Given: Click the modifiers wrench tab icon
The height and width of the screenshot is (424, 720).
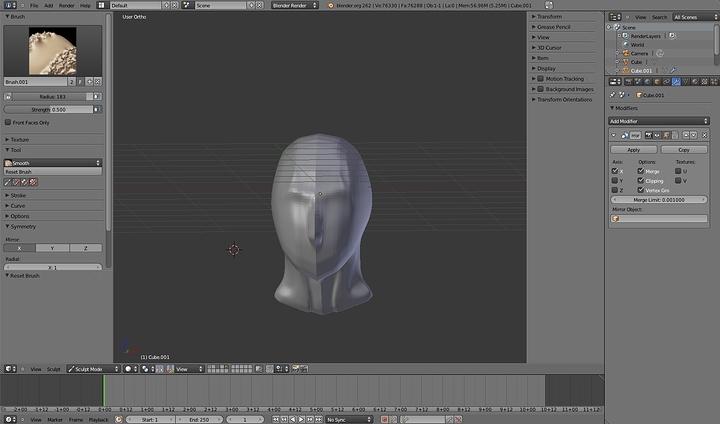Looking at the screenshot, I should [676, 82].
